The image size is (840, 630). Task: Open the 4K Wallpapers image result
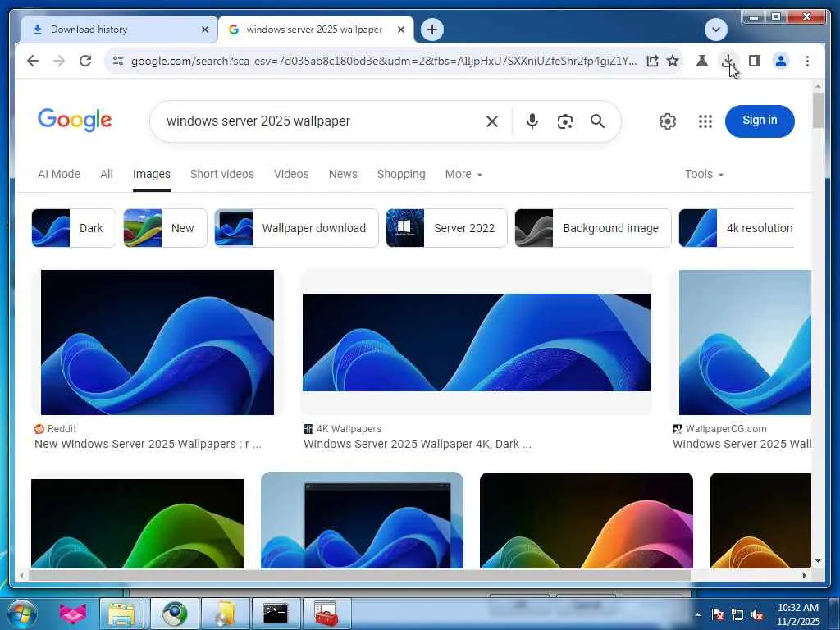(x=477, y=342)
